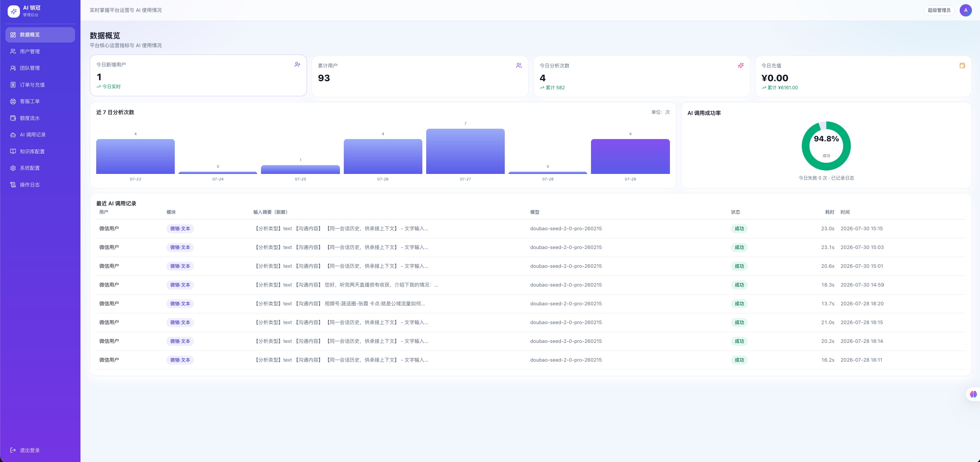Select the 知识库配置 book icon
980x462 pixels.
13,151
